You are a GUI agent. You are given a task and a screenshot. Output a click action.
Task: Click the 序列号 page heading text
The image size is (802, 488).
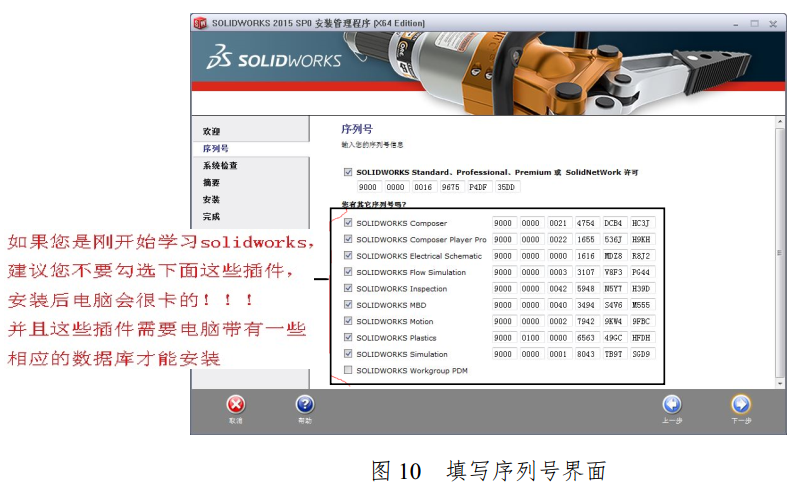[357, 129]
